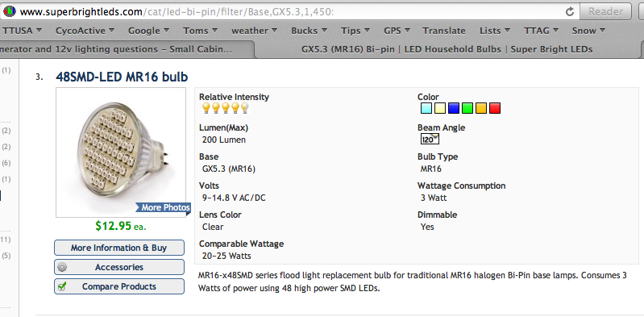Image resolution: width=644 pixels, height=317 pixels.
Task: Click the Translate bookmark
Action: click(x=444, y=31)
